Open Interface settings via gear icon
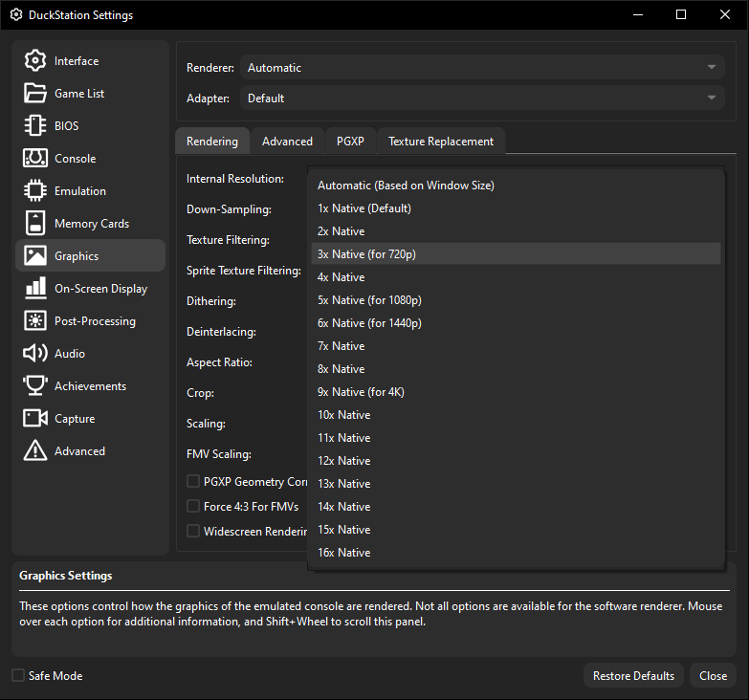 coord(35,60)
